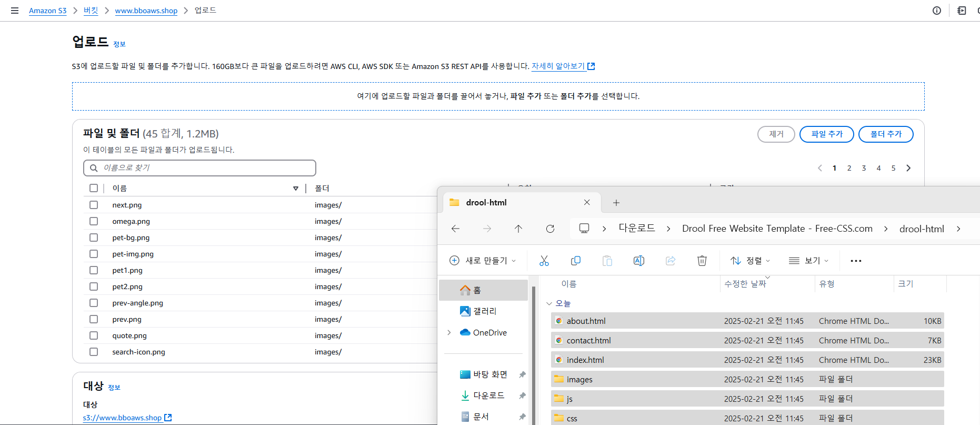980x425 pixels.
Task: Click the Amazon S3 breadcrumb link
Action: (x=48, y=11)
